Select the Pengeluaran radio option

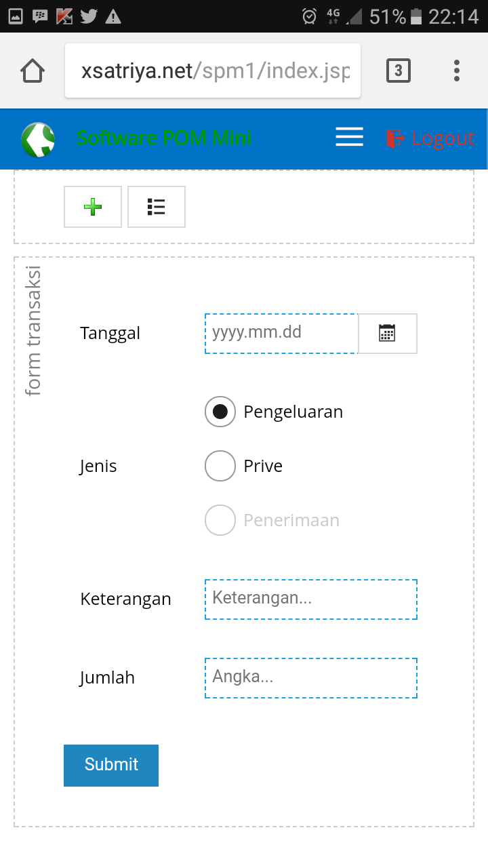(x=220, y=412)
